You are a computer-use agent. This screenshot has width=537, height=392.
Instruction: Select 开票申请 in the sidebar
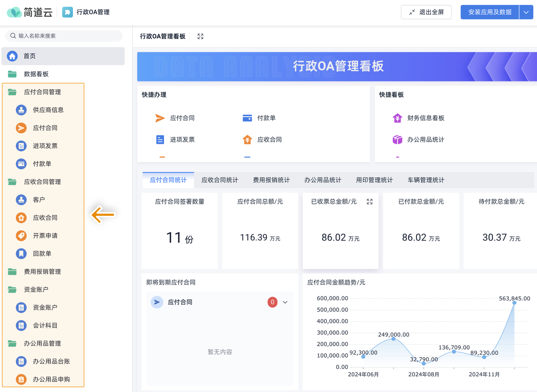[x=45, y=235]
